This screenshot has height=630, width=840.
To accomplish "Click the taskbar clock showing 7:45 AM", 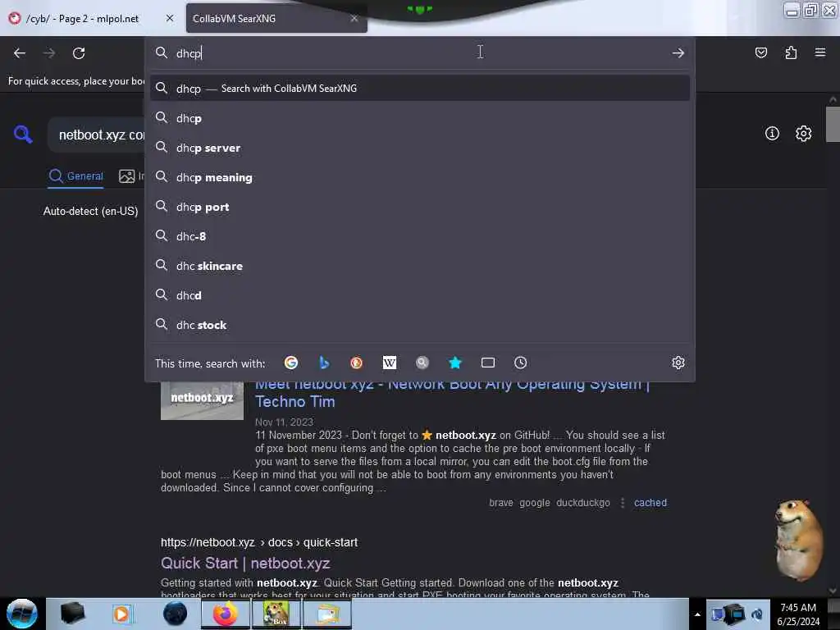I will click(x=797, y=614).
